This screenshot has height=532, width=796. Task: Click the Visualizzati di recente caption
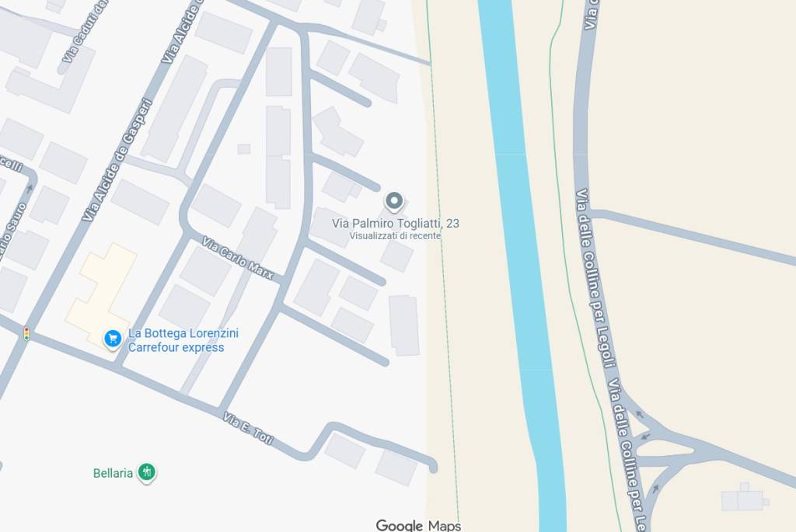(395, 236)
